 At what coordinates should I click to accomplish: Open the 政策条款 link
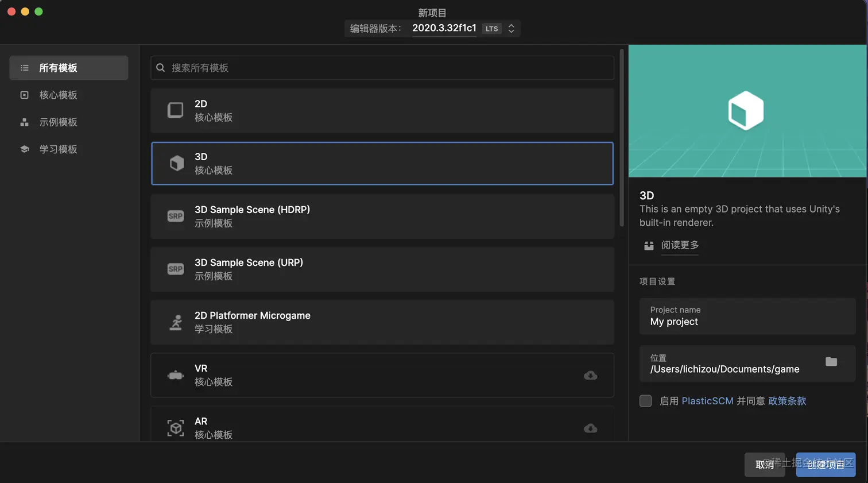pyautogui.click(x=787, y=401)
